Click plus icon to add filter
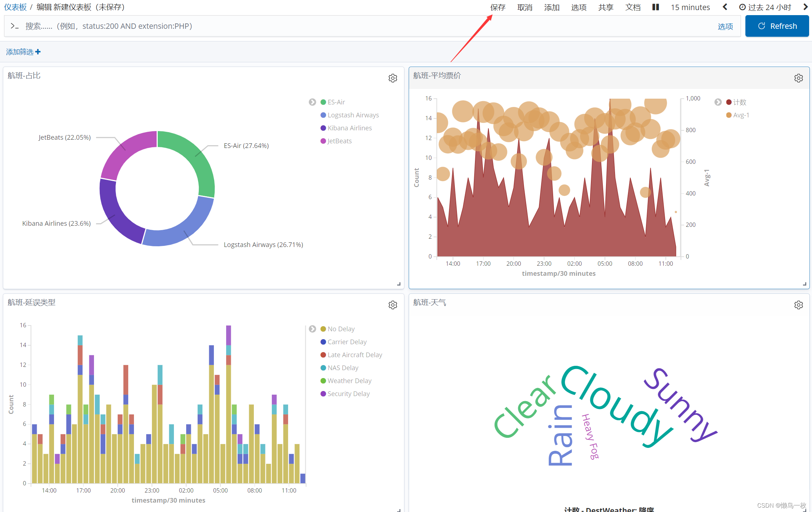 click(x=38, y=52)
